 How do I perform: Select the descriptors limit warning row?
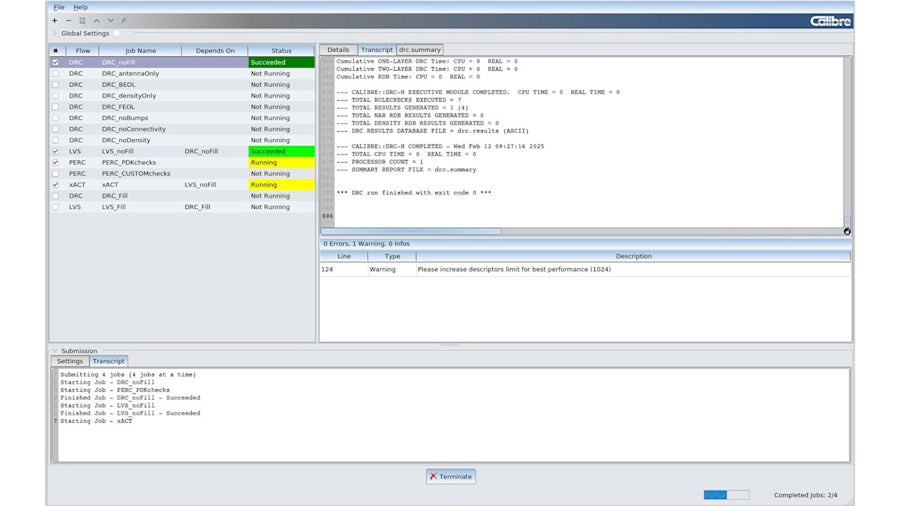tap(585, 269)
